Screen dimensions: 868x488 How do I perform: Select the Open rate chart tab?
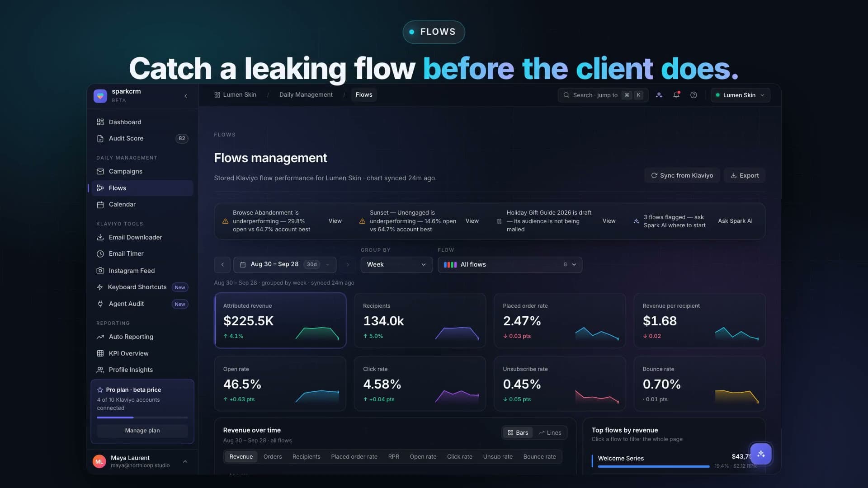tap(423, 457)
